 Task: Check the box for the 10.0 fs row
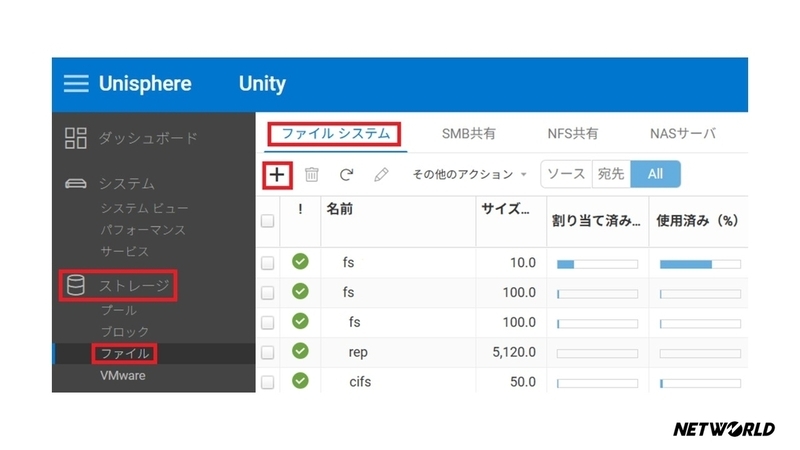click(267, 263)
